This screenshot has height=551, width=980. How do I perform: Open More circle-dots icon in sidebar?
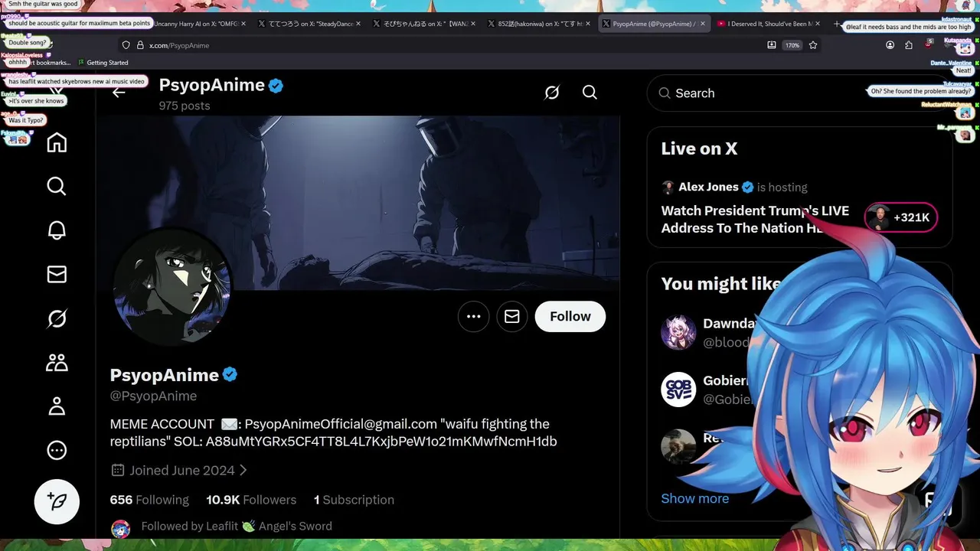pyautogui.click(x=57, y=450)
